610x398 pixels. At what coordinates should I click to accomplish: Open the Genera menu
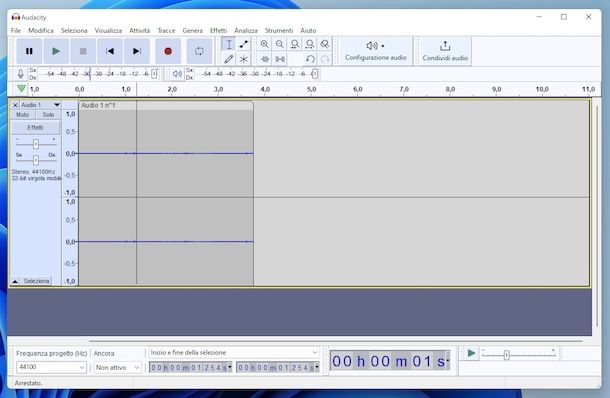pyautogui.click(x=193, y=30)
